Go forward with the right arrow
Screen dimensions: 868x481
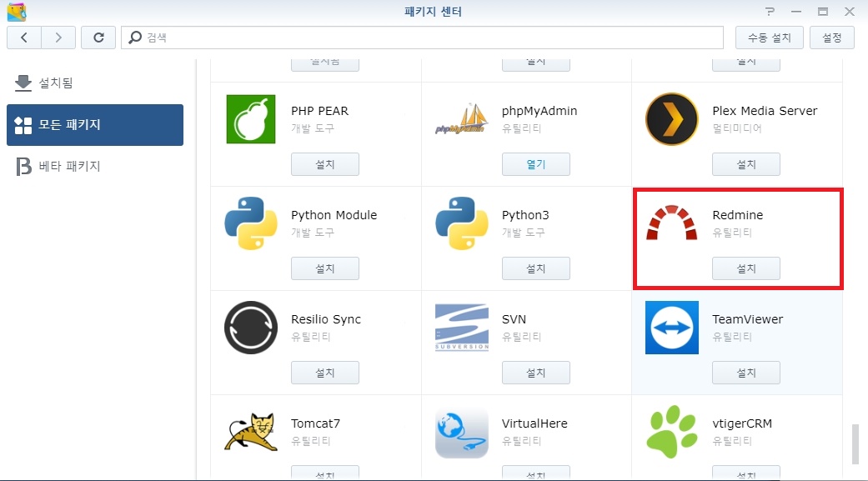click(x=58, y=38)
